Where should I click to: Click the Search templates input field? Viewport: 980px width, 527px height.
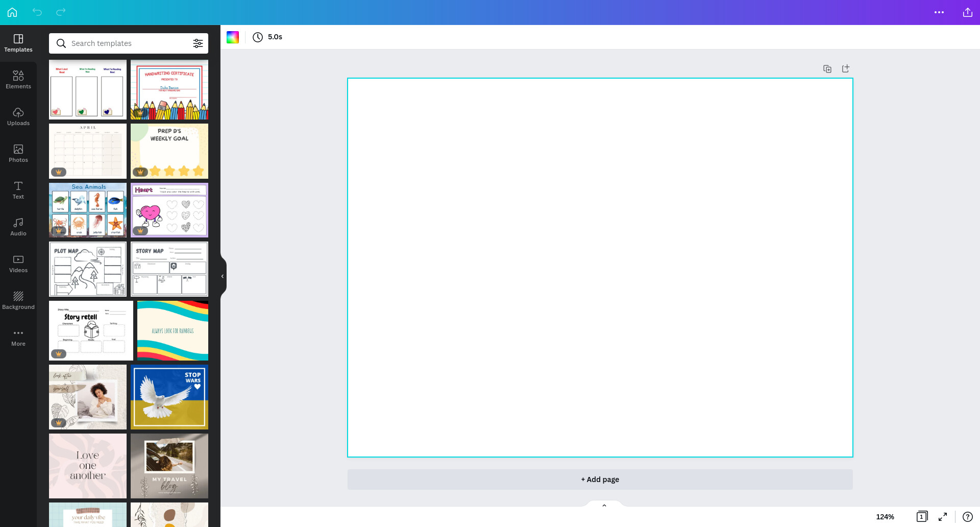pos(129,43)
